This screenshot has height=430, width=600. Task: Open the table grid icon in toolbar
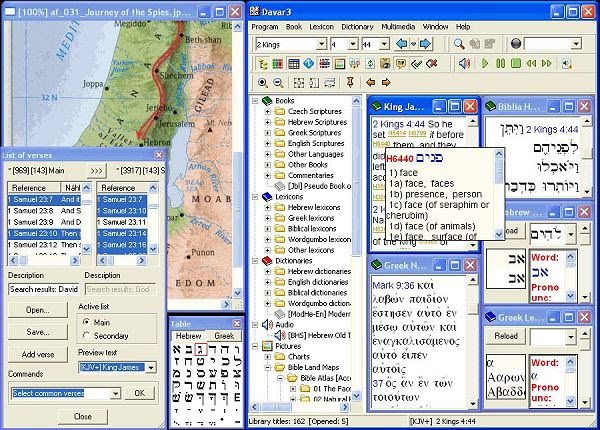[293, 64]
